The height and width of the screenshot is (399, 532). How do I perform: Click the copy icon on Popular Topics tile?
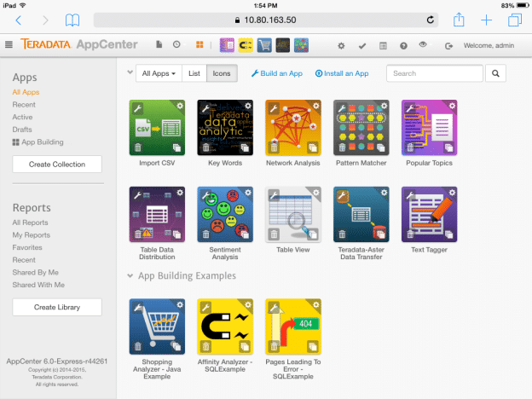pos(451,147)
